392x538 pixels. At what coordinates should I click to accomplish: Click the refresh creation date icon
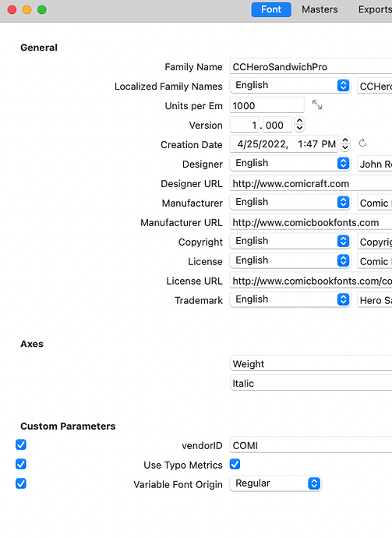click(x=362, y=143)
